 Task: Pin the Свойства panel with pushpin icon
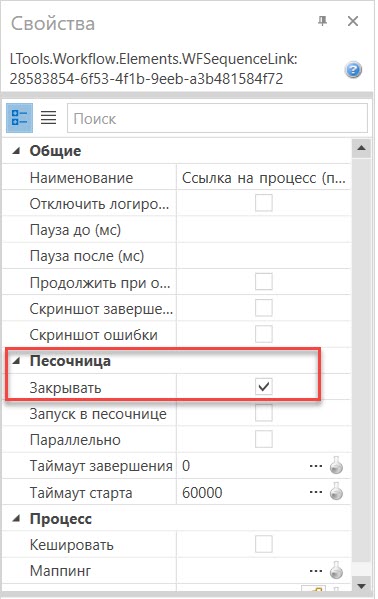click(323, 21)
